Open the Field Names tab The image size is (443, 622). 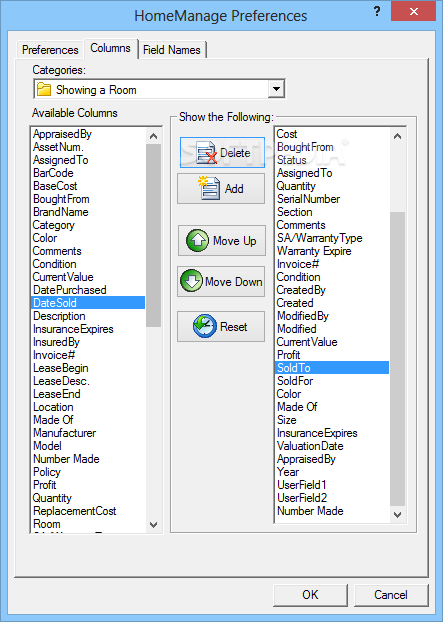click(172, 50)
